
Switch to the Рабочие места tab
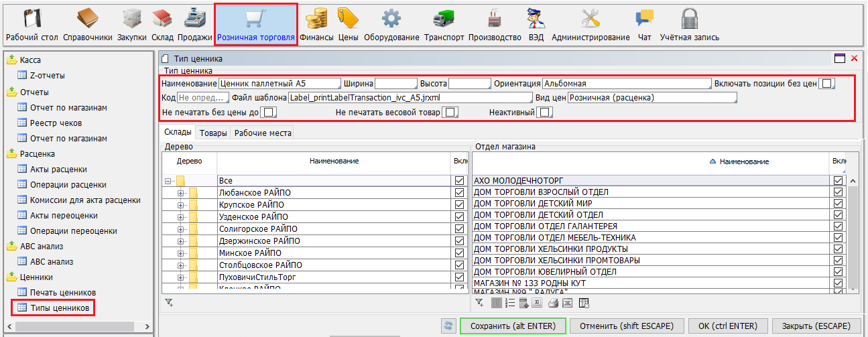(263, 133)
